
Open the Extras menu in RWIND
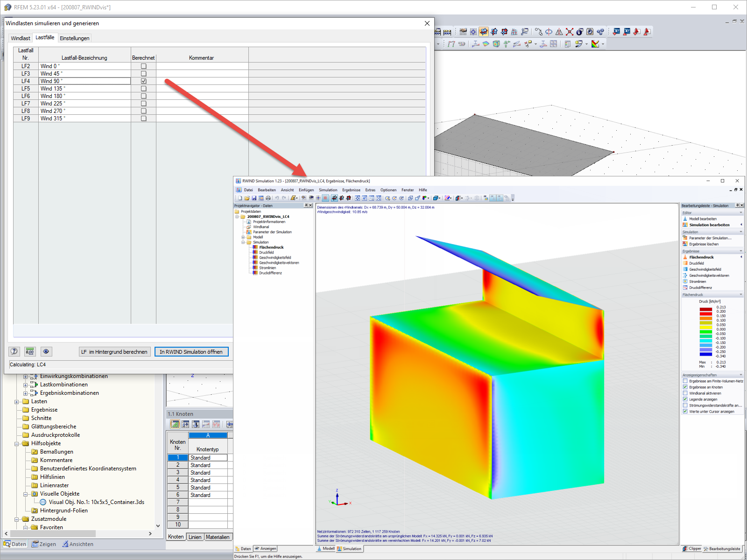(370, 190)
